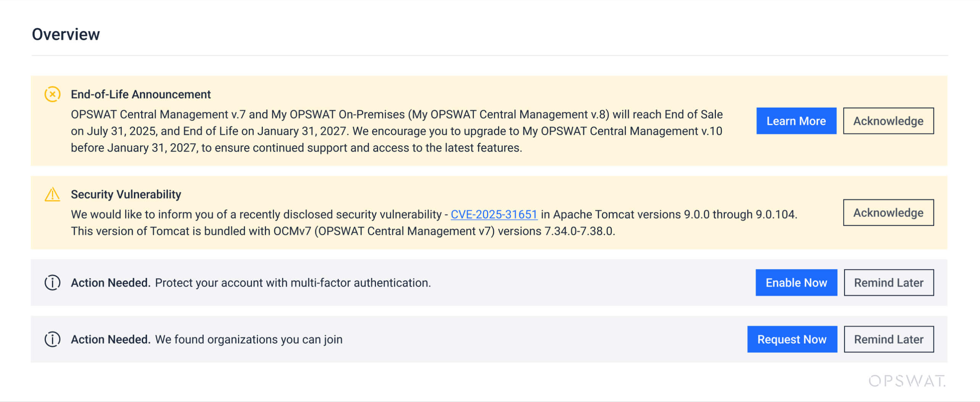Click the 'We found organizations you can join' text

pyautogui.click(x=248, y=339)
